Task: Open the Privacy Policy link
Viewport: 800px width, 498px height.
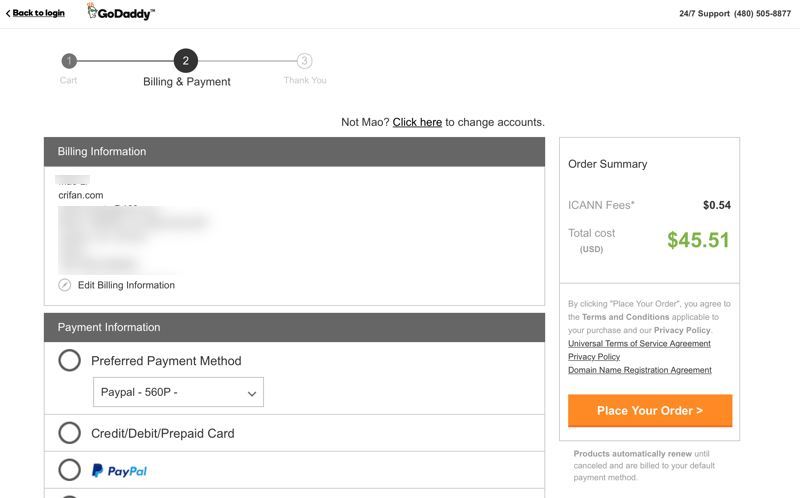Action: pos(594,356)
